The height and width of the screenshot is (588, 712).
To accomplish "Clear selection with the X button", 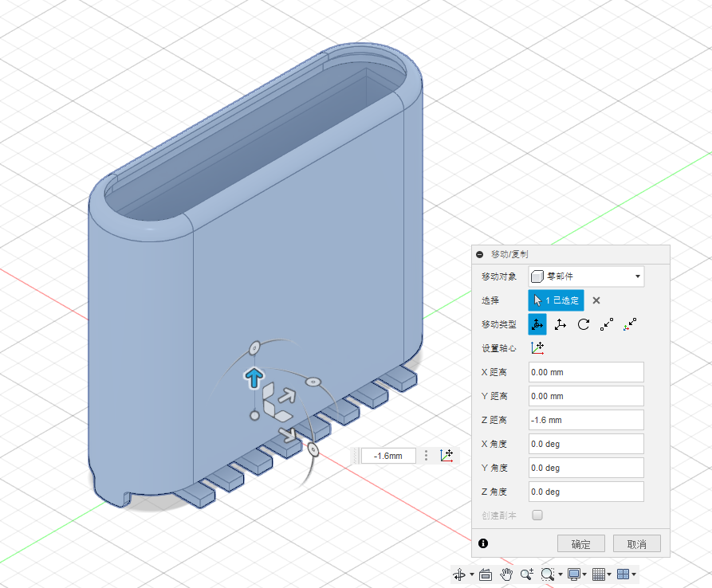I will [596, 300].
